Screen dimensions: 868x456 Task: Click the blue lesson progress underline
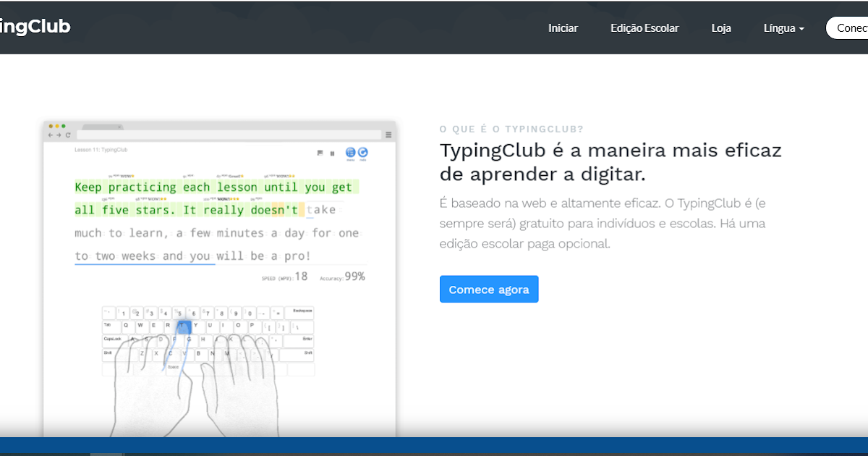pyautogui.click(x=145, y=264)
